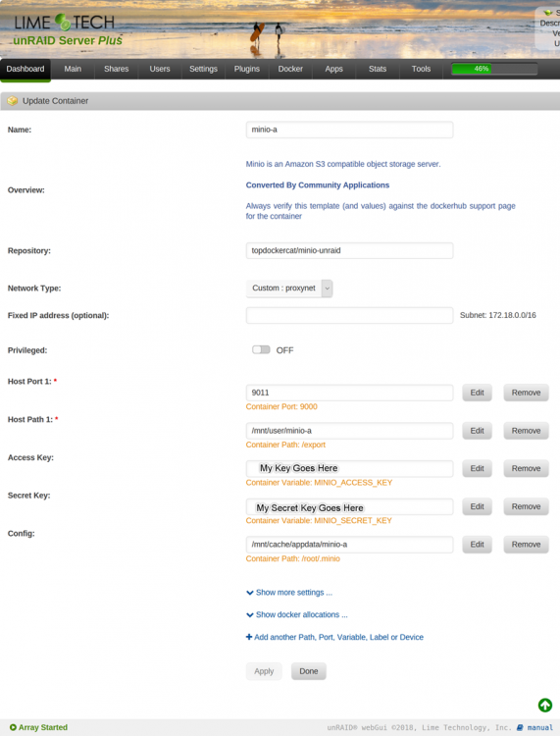The image size is (560, 736).
Task: Click the Update Container box icon
Action: [x=13, y=101]
